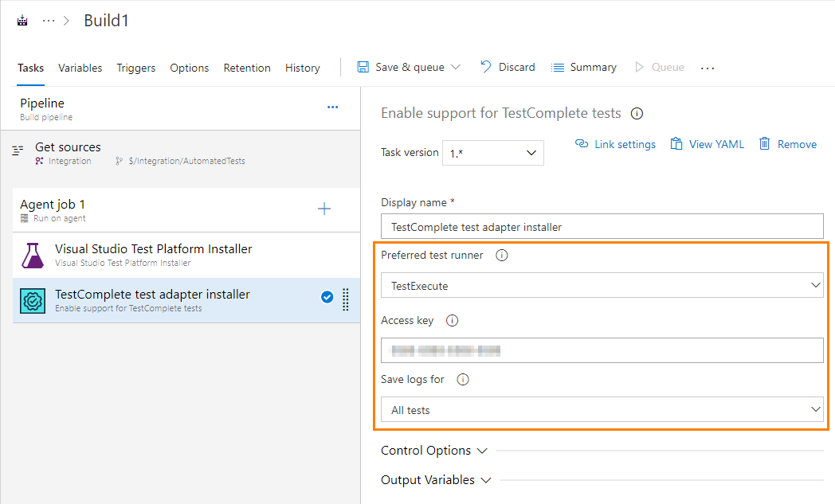This screenshot has width=835, height=504.
Task: Click the Azure DevOps project icon
Action: 22,21
